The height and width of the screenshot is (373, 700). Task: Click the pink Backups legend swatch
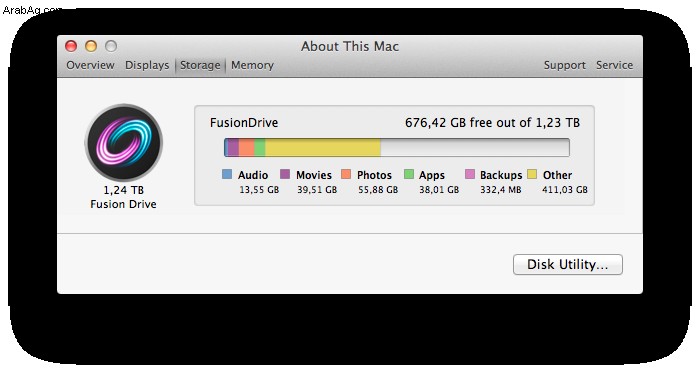pos(470,174)
